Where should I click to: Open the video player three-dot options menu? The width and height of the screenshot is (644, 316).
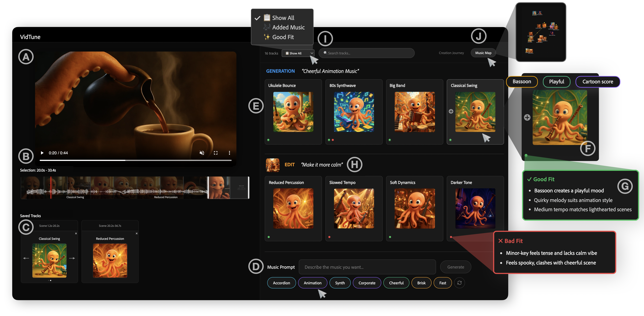click(x=229, y=153)
